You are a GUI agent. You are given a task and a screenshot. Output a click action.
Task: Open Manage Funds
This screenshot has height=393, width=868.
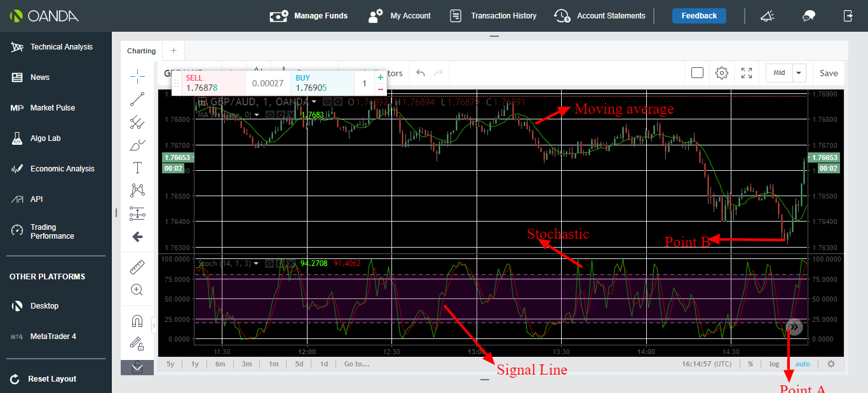309,16
